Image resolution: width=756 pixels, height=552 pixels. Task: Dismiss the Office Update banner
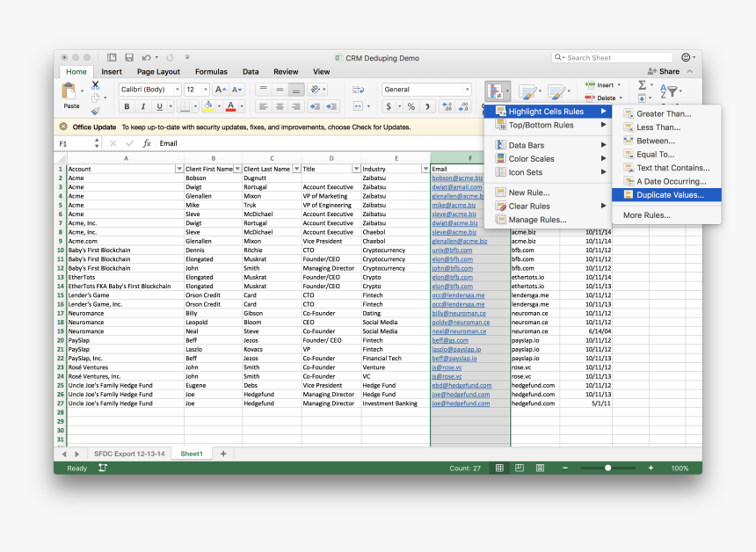tap(63, 127)
